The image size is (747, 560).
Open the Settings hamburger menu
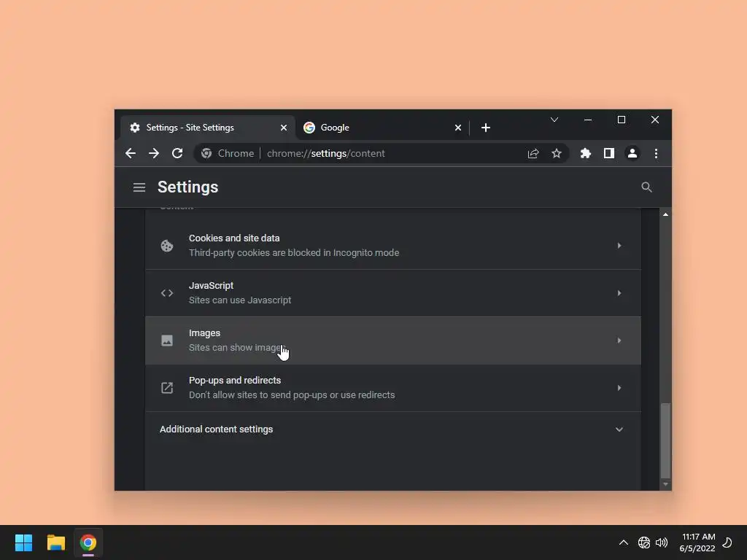coord(139,187)
